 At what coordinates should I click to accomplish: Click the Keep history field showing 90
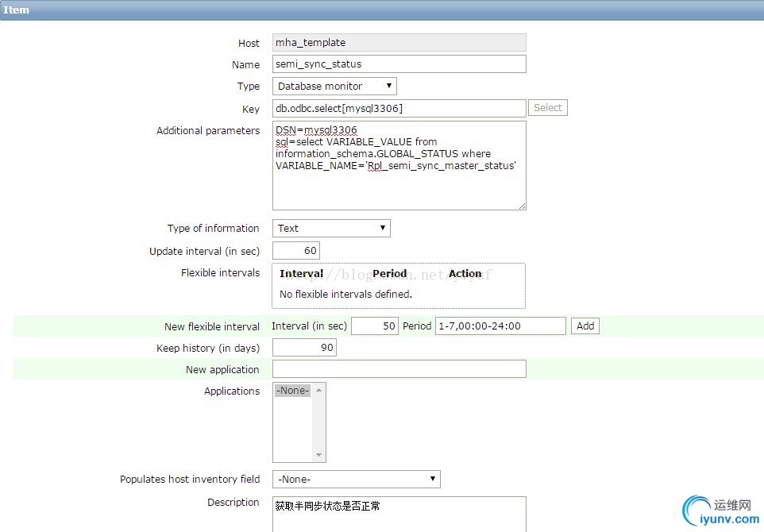(x=304, y=347)
